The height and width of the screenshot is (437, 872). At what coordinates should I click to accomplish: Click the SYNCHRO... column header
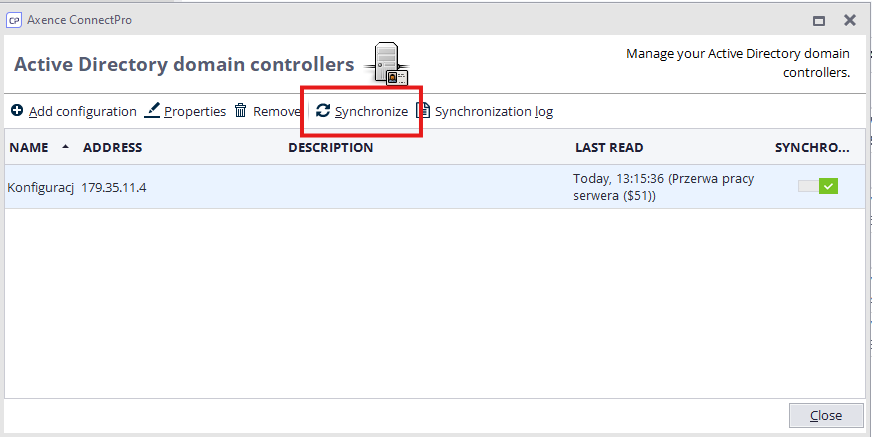[x=812, y=148]
